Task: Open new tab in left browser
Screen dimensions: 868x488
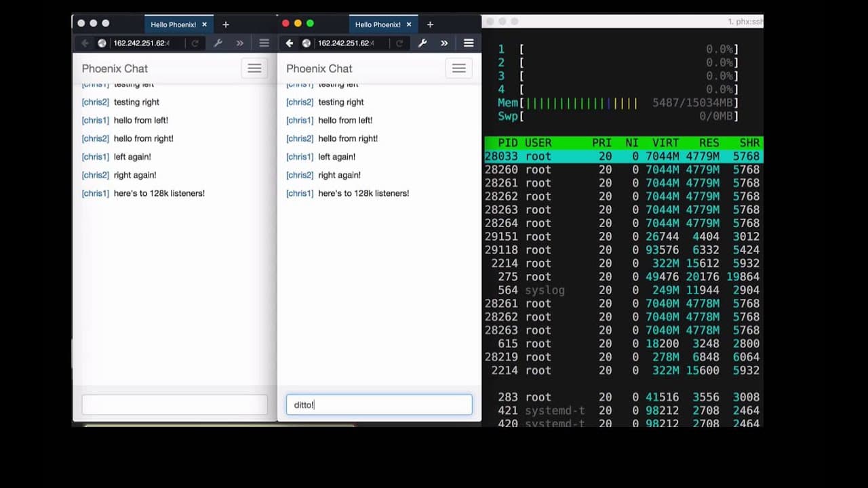Action: [x=226, y=24]
